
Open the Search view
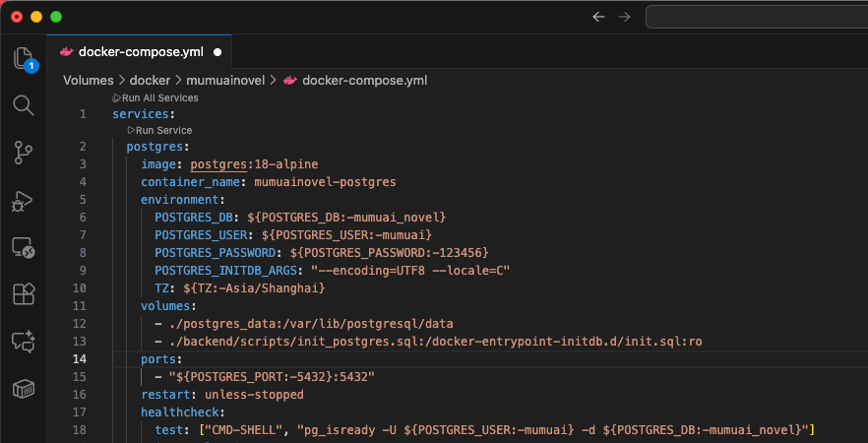click(x=24, y=105)
